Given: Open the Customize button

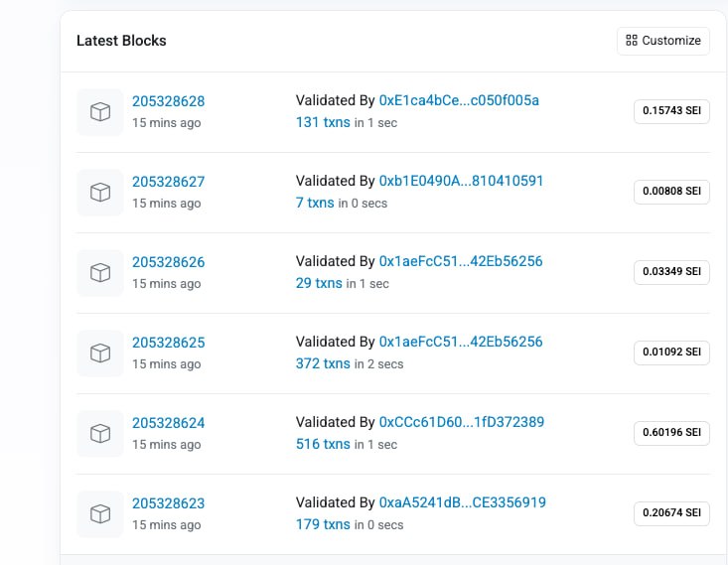Looking at the screenshot, I should pyautogui.click(x=663, y=41).
